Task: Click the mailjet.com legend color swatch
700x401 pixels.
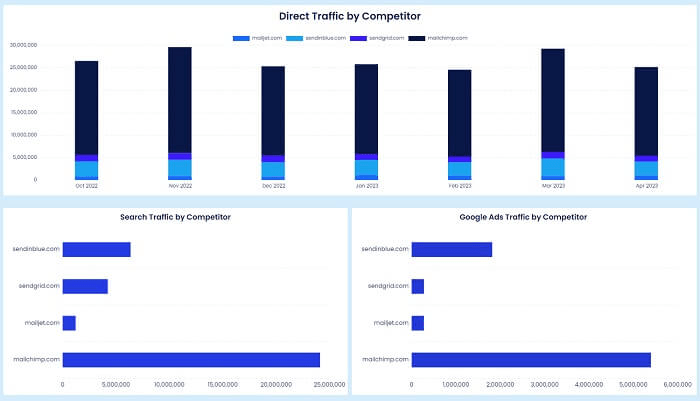Action: pos(241,38)
